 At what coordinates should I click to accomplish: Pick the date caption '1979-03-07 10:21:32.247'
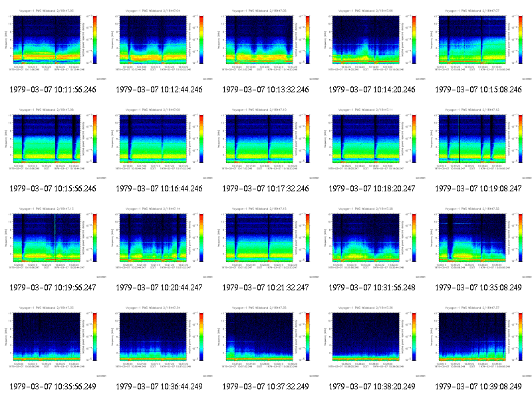coord(265,288)
